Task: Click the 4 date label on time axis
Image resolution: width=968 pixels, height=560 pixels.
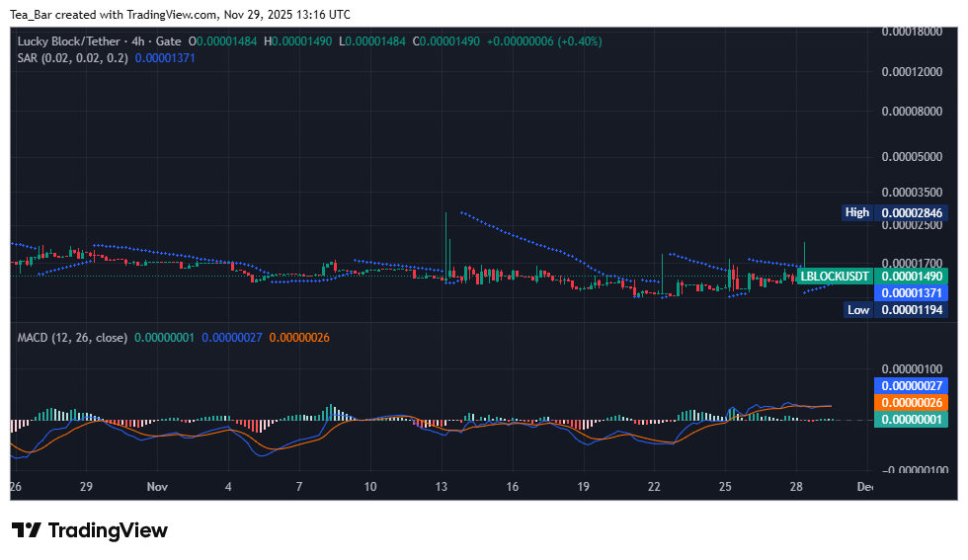Action: point(228,487)
